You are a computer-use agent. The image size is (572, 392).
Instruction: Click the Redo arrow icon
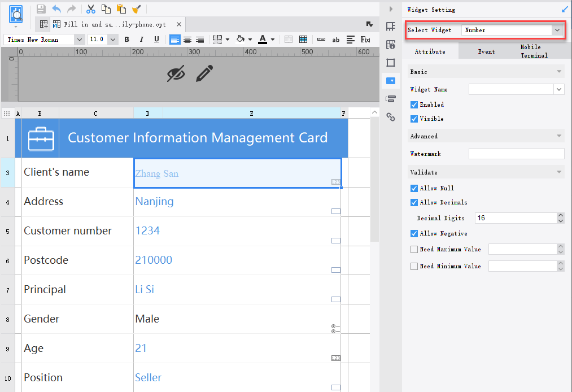[x=72, y=9]
